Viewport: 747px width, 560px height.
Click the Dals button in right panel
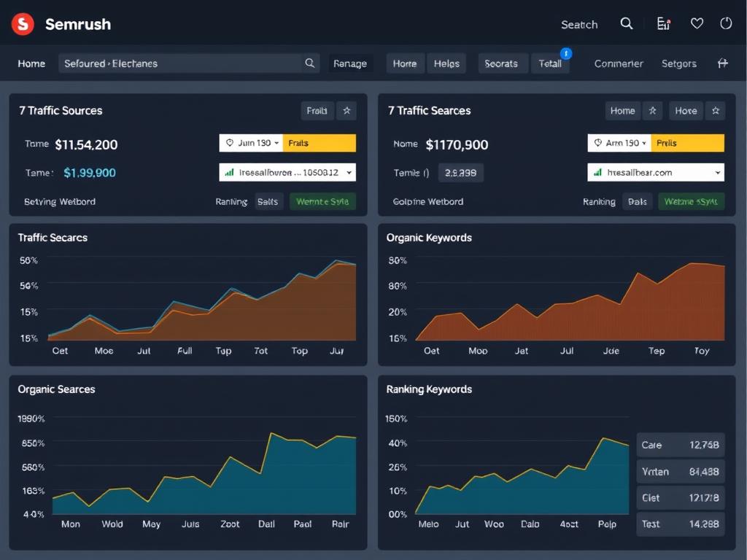pyautogui.click(x=638, y=201)
